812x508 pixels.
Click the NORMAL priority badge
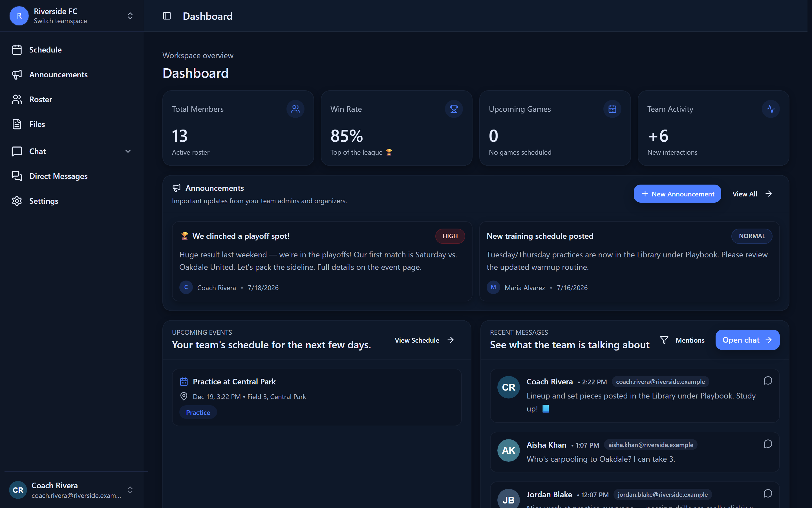point(752,236)
